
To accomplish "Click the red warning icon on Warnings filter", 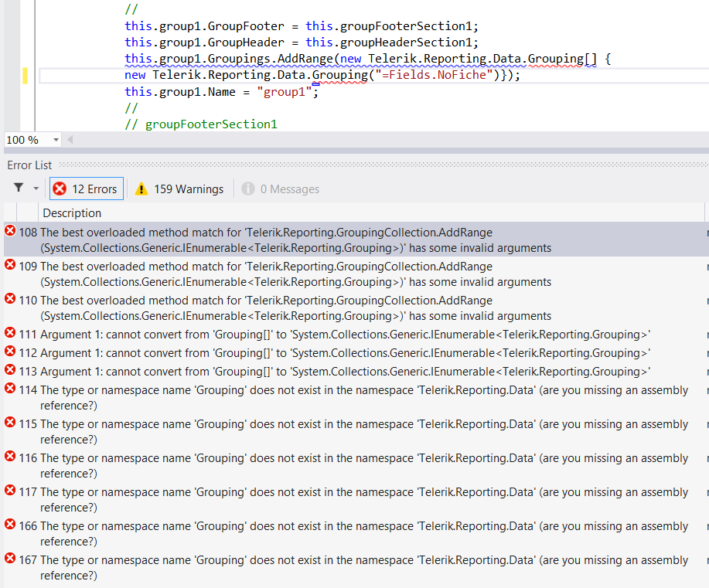I will (141, 189).
